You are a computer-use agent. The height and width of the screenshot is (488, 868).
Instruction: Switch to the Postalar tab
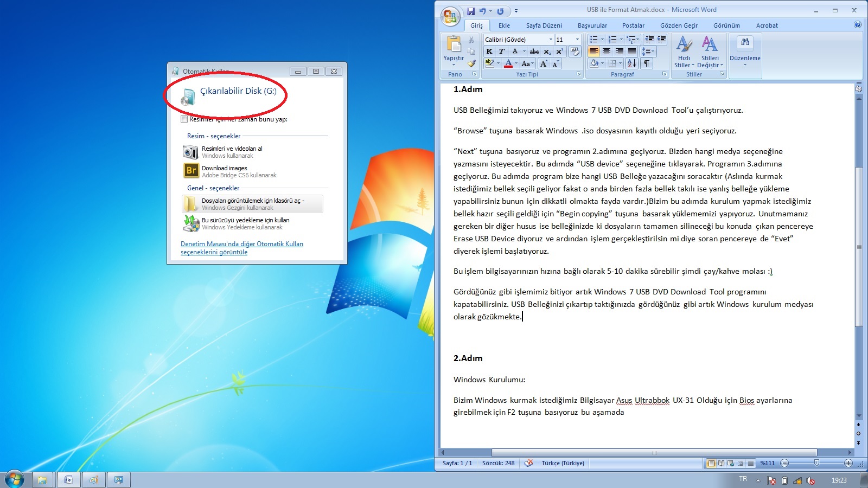click(633, 25)
